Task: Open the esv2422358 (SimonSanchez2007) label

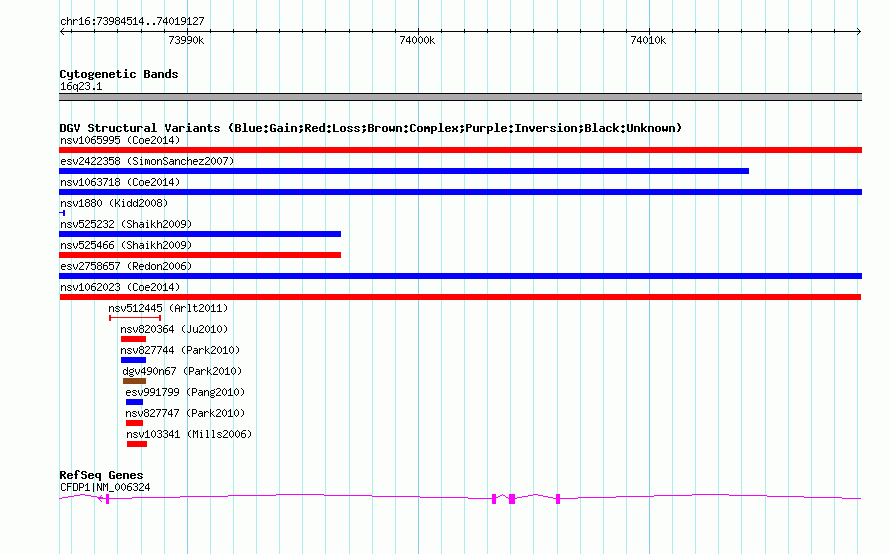Action: point(147,161)
